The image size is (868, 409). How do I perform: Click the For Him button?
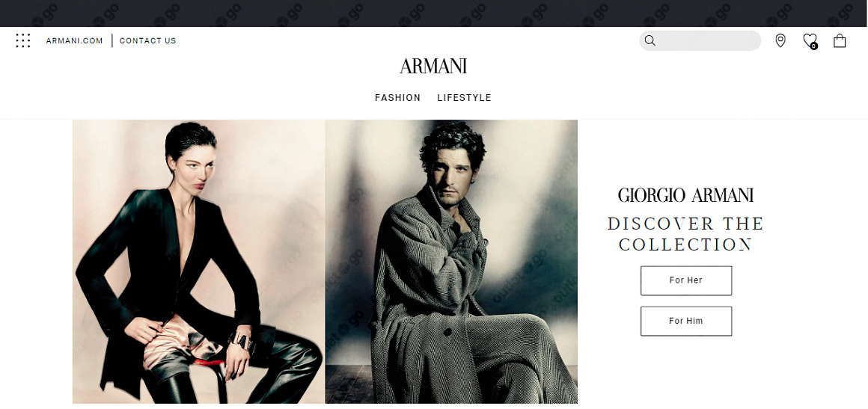coord(686,321)
